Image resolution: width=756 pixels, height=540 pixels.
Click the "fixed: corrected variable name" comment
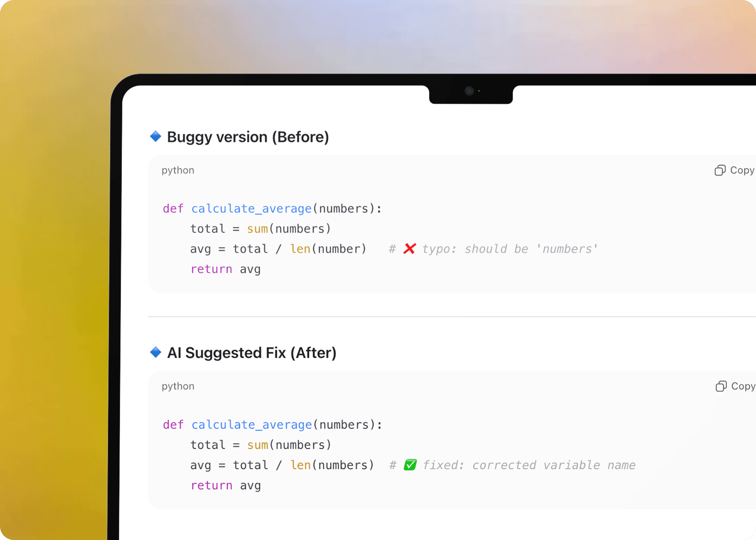pos(529,465)
